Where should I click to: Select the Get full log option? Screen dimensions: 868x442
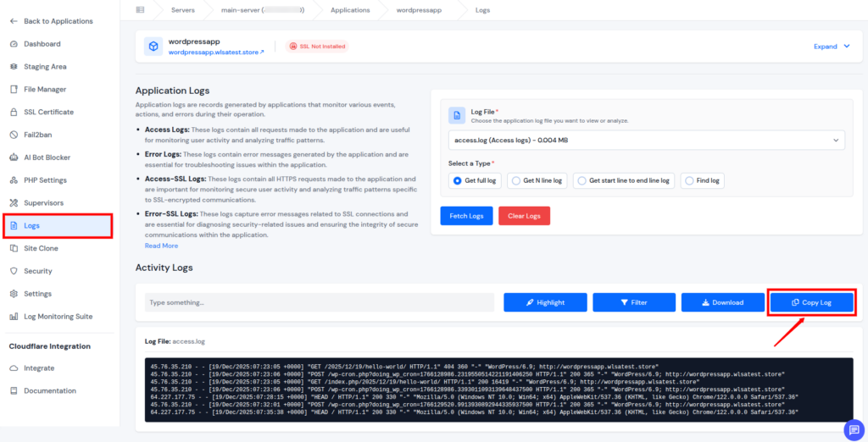pyautogui.click(x=475, y=180)
